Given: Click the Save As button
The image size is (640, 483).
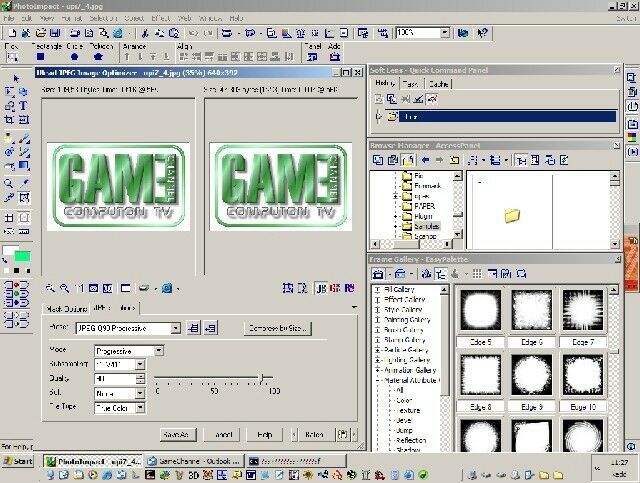Looking at the screenshot, I should tap(176, 435).
